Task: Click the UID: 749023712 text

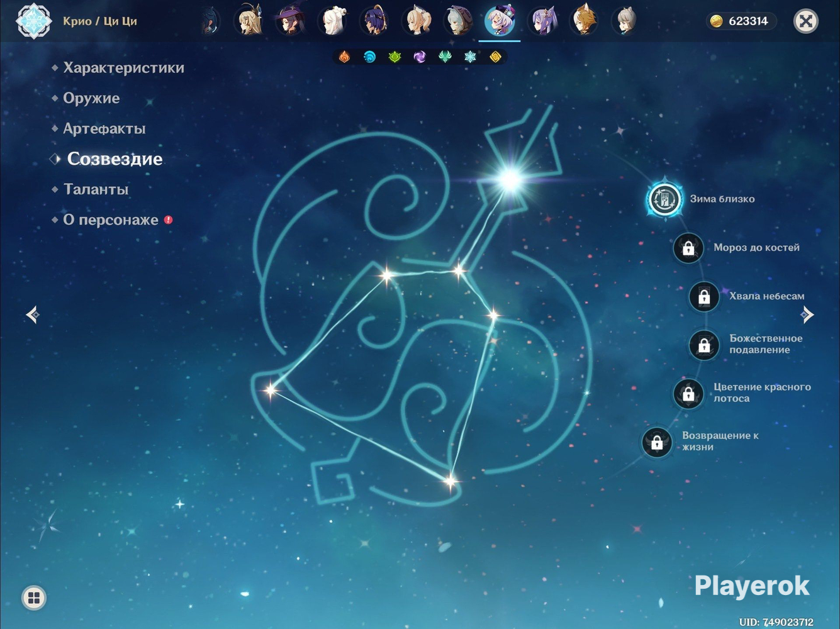Action: click(x=776, y=622)
